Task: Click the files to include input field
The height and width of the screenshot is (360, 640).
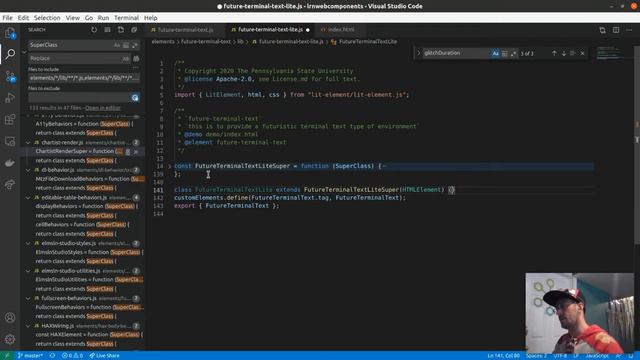Action: click(x=84, y=78)
